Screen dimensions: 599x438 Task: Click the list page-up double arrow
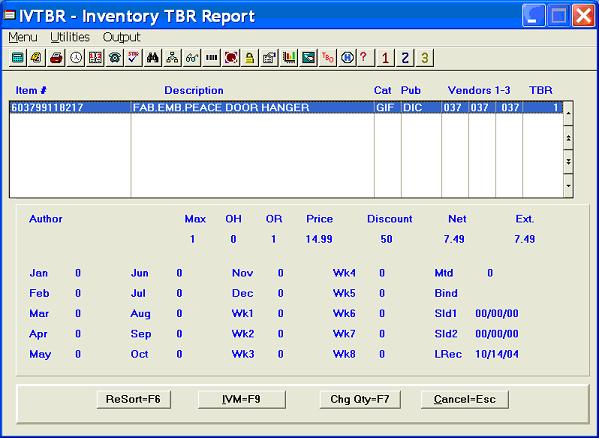coord(568,138)
